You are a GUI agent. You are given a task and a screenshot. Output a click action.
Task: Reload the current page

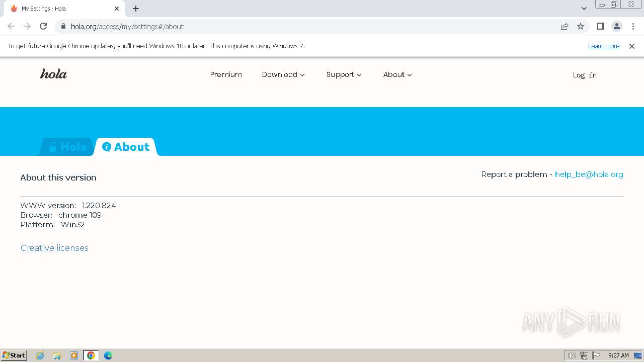pyautogui.click(x=43, y=26)
